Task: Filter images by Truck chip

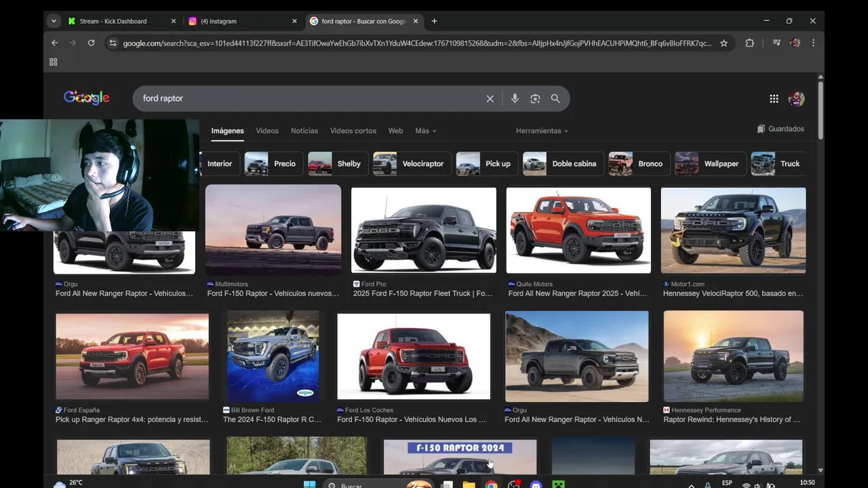Action: [x=778, y=164]
